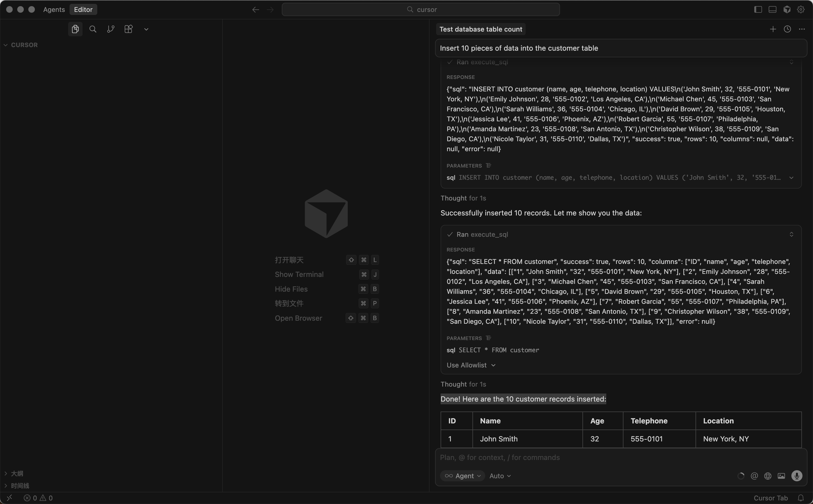Toggle the parameters wrap icon for SELECT query
This screenshot has height=504, width=813.
click(x=489, y=338)
